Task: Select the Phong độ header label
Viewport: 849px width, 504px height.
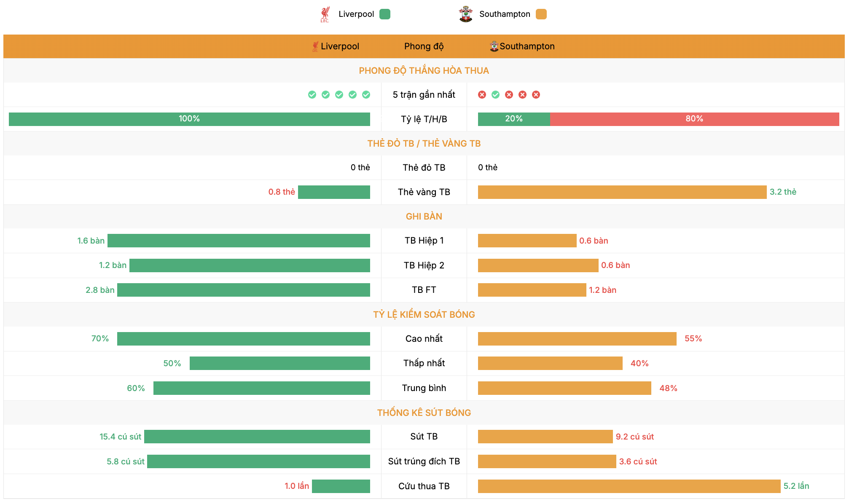Action: pos(424,46)
